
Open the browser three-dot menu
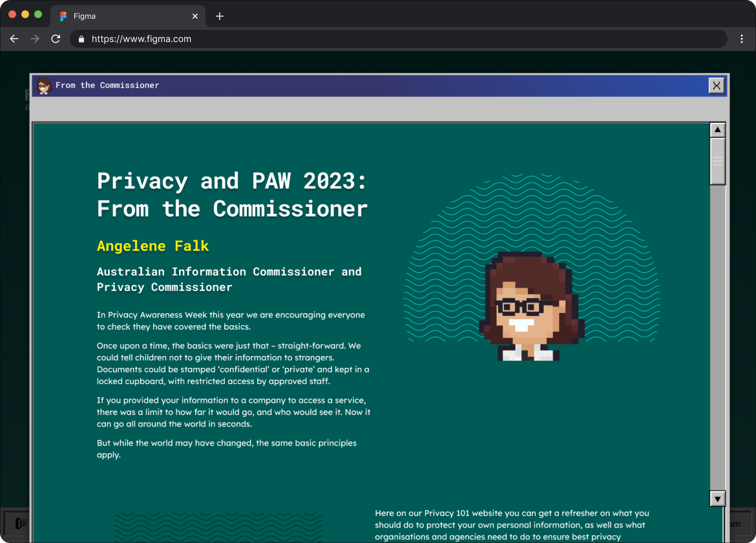742,39
